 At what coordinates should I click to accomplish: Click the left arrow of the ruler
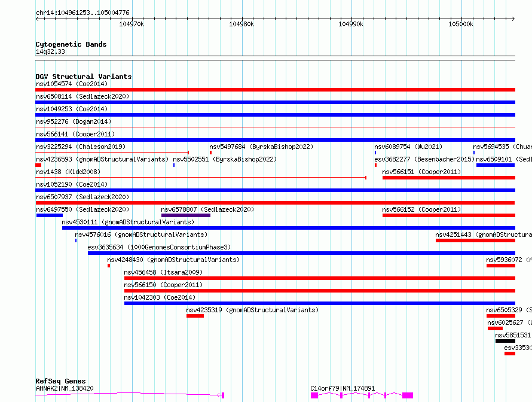coord(37,19)
